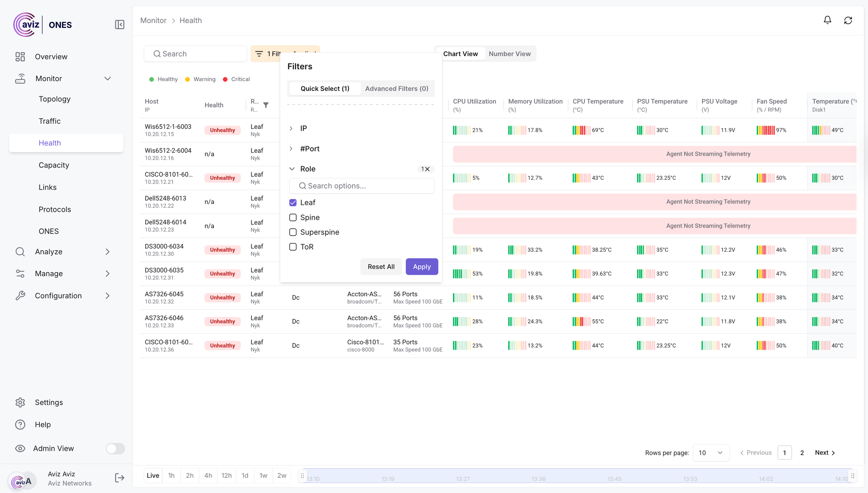Switch to Number View tab
Screen dimensions: 868x493
[509, 54]
